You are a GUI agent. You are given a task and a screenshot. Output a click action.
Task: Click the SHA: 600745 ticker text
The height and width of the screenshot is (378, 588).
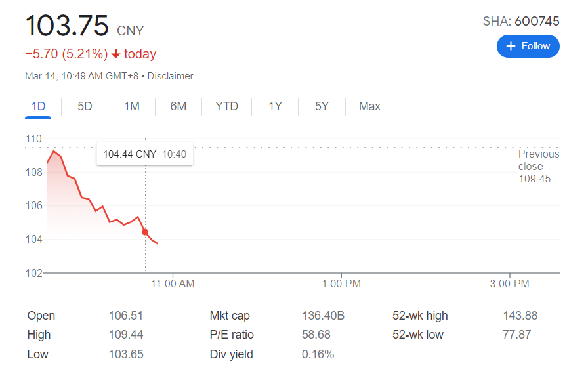tap(521, 21)
